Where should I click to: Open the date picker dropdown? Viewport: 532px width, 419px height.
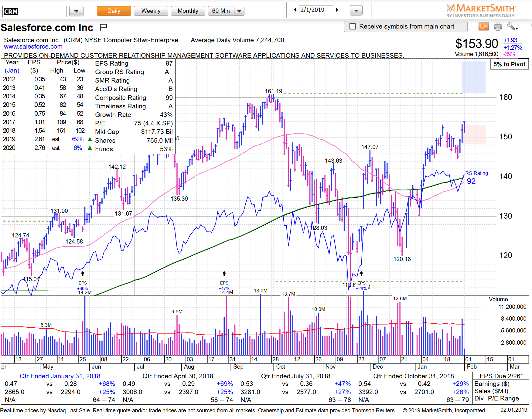[x=356, y=11]
